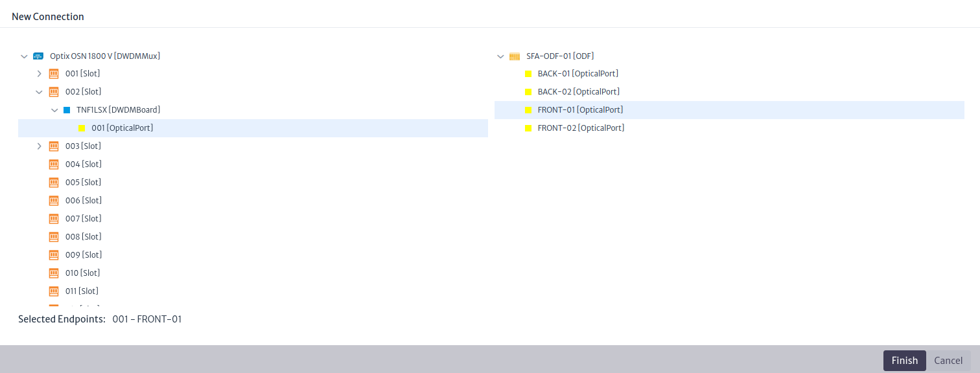Screen dimensions: 980x373
Task: Click the optical port icon for 001 [OpticalPort]
Action: 82,128
